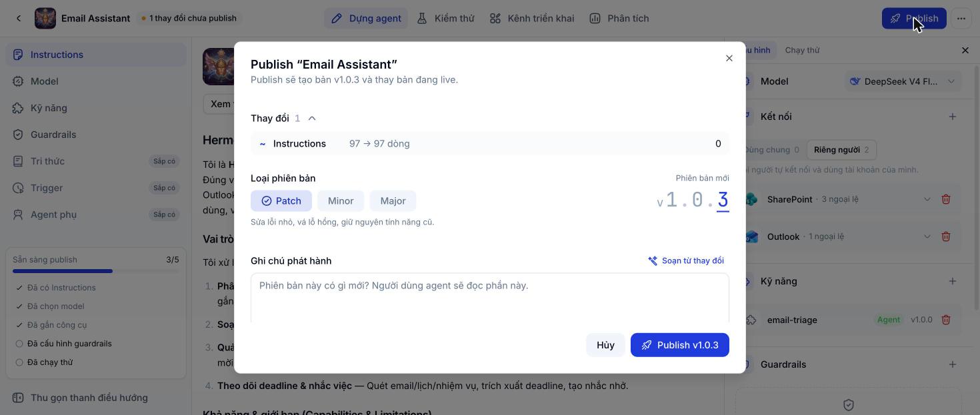Click the Soạn từ thay đổi sparkle link

coord(686,260)
